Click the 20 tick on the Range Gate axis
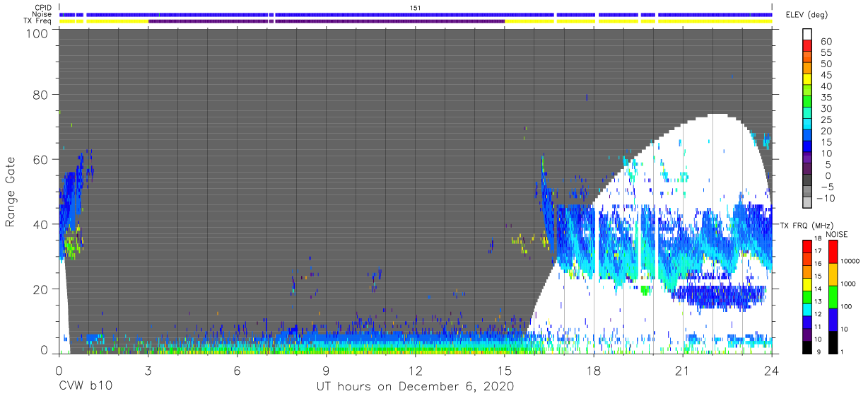 (x=40, y=289)
